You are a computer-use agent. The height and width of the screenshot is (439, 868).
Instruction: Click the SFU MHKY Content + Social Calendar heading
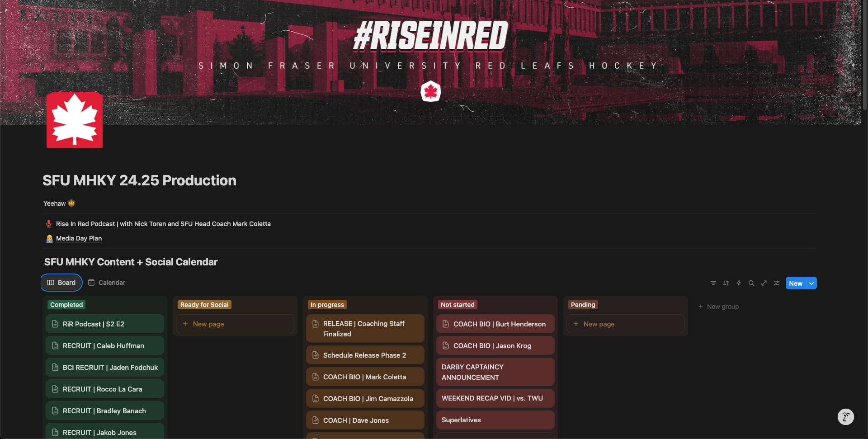point(131,262)
